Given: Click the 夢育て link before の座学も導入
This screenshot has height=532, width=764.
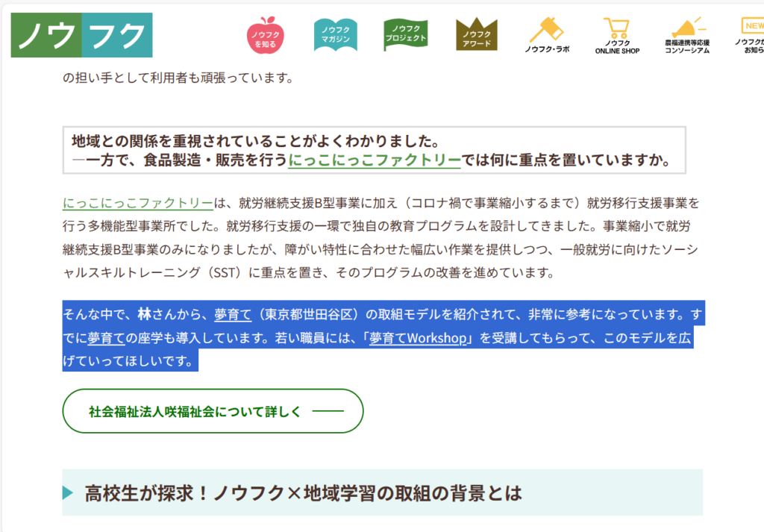Looking at the screenshot, I should 106,338.
